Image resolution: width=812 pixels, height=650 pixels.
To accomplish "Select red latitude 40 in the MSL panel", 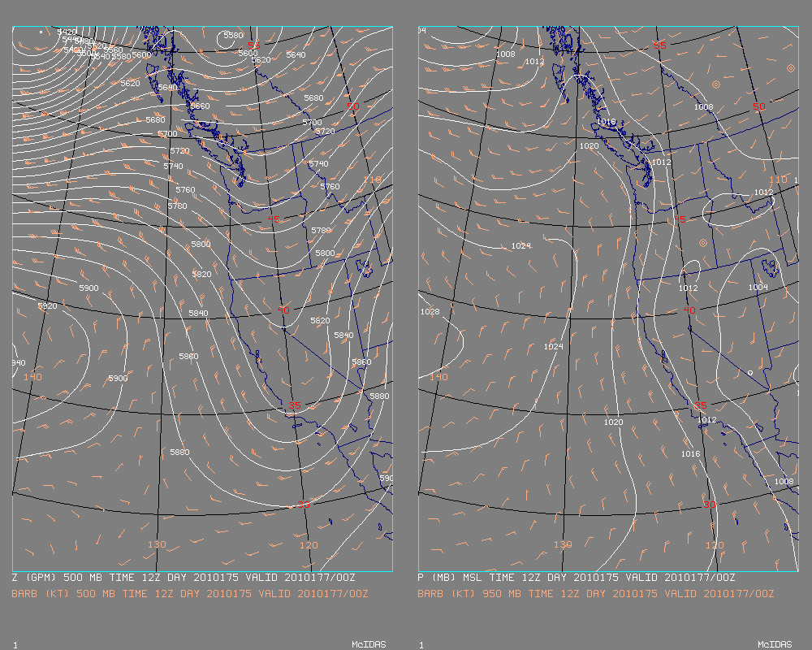I will pyautogui.click(x=689, y=310).
